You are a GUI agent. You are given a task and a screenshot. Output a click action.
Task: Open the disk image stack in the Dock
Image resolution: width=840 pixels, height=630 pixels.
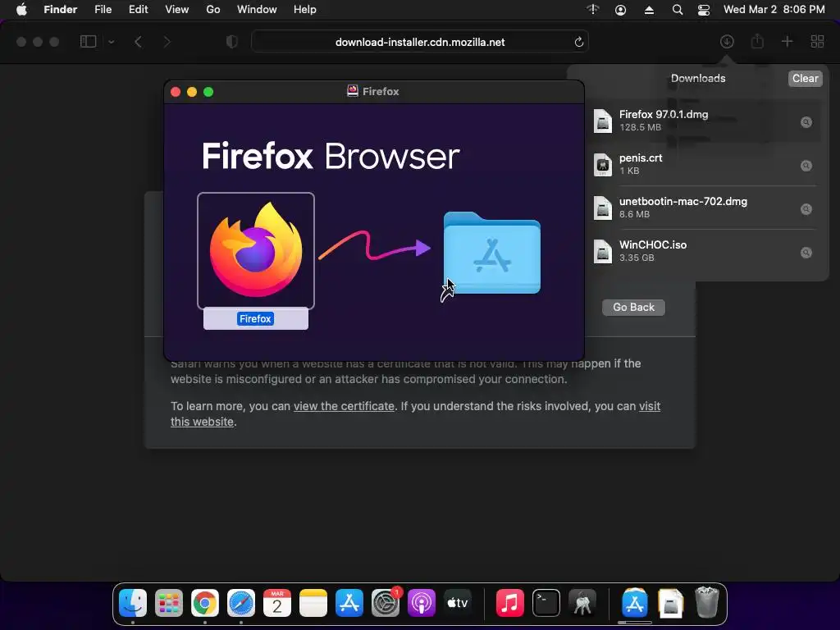671,603
